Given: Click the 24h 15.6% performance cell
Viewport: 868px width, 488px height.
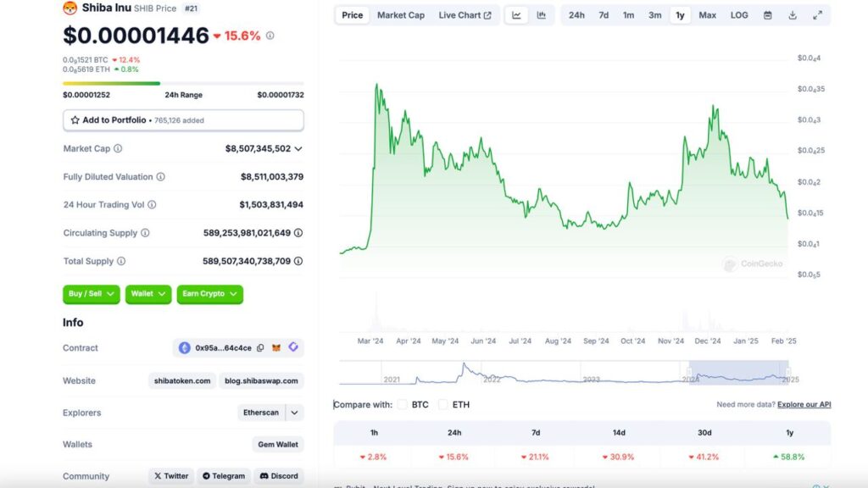Looking at the screenshot, I should (x=454, y=457).
